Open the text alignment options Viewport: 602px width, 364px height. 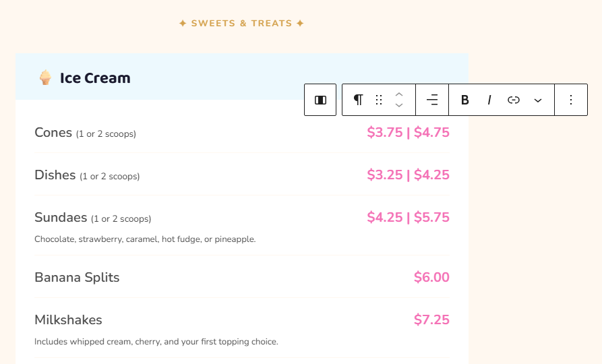pos(432,100)
